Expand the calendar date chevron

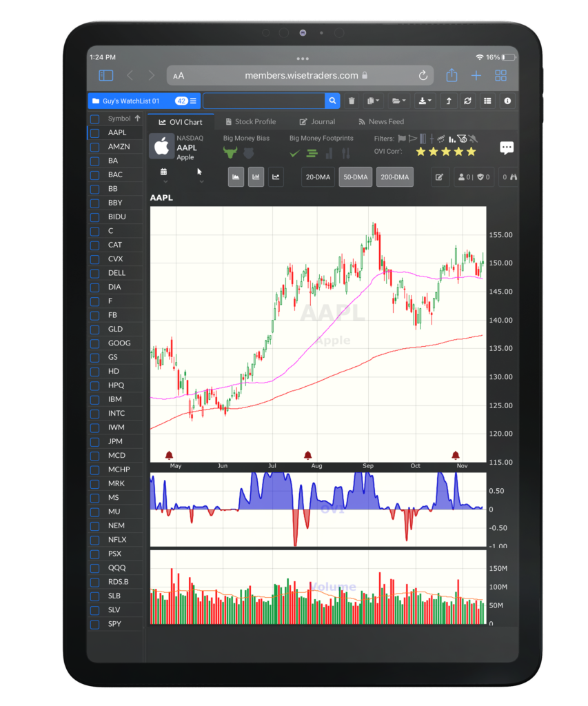tap(165, 182)
